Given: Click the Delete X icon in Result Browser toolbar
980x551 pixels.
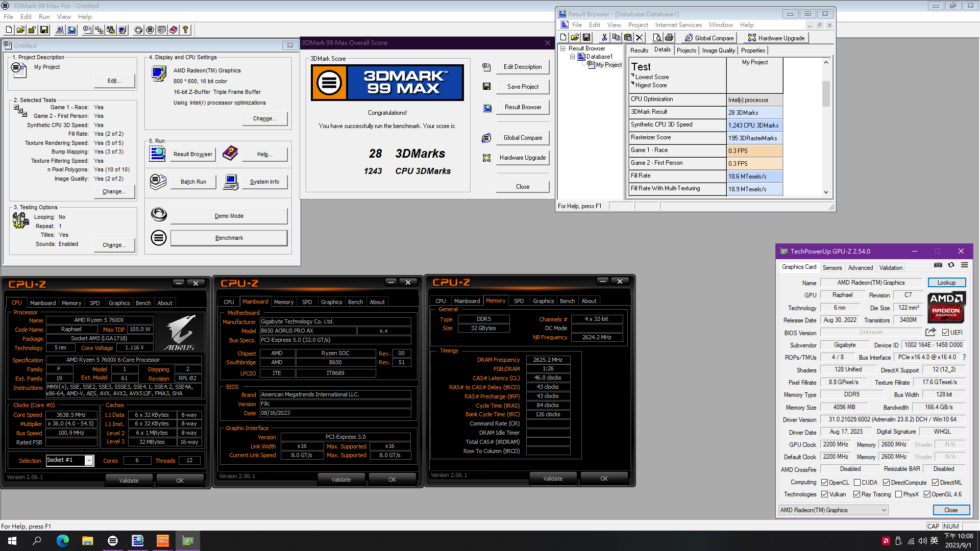Looking at the screenshot, I should click(x=640, y=38).
